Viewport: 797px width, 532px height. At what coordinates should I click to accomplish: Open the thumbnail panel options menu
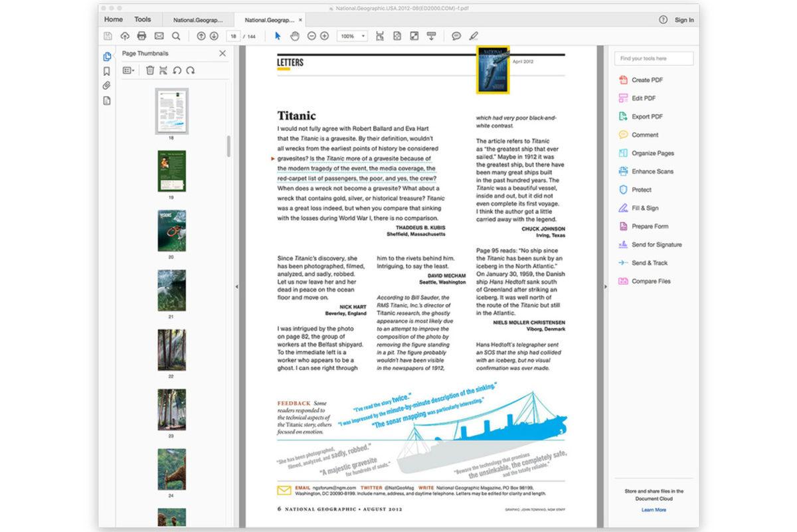click(128, 70)
